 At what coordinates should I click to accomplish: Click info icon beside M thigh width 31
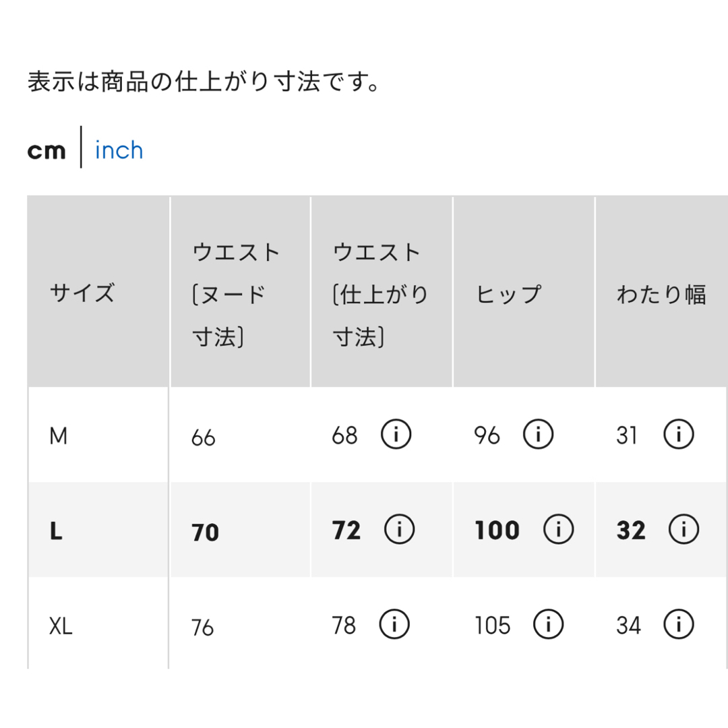(678, 434)
